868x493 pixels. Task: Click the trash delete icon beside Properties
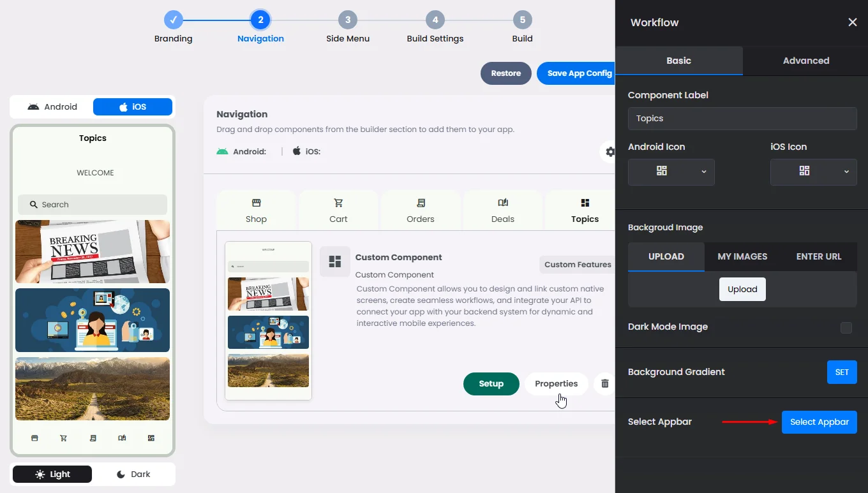[x=604, y=384]
